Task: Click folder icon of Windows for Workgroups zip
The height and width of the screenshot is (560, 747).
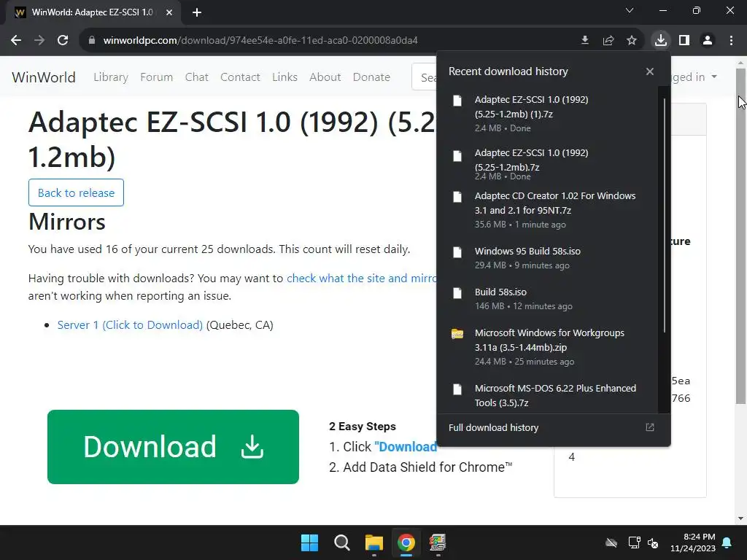Action: click(x=457, y=334)
